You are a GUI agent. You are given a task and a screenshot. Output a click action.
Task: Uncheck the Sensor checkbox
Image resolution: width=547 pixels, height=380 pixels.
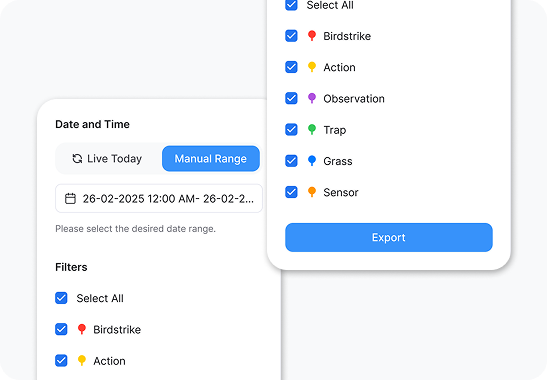click(291, 192)
